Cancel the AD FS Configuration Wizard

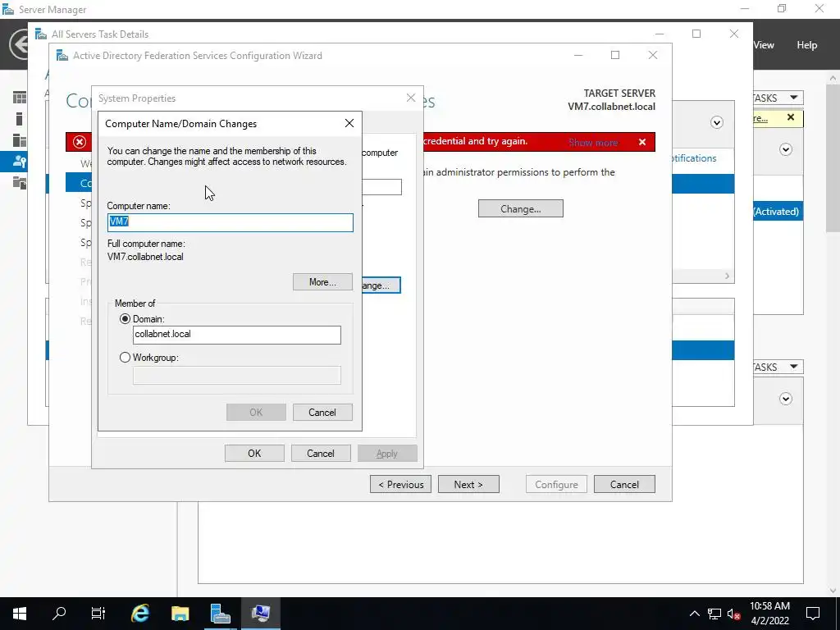click(x=624, y=484)
